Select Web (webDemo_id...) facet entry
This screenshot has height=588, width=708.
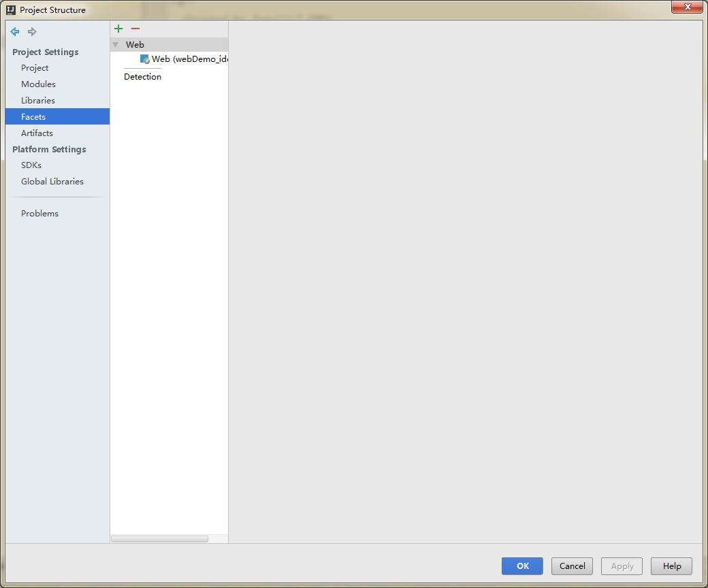(184, 59)
